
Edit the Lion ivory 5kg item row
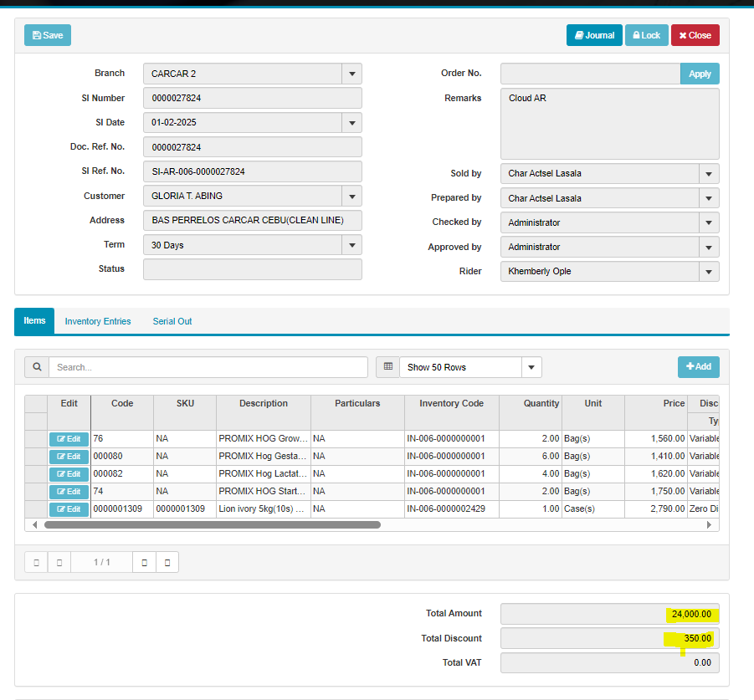click(69, 509)
